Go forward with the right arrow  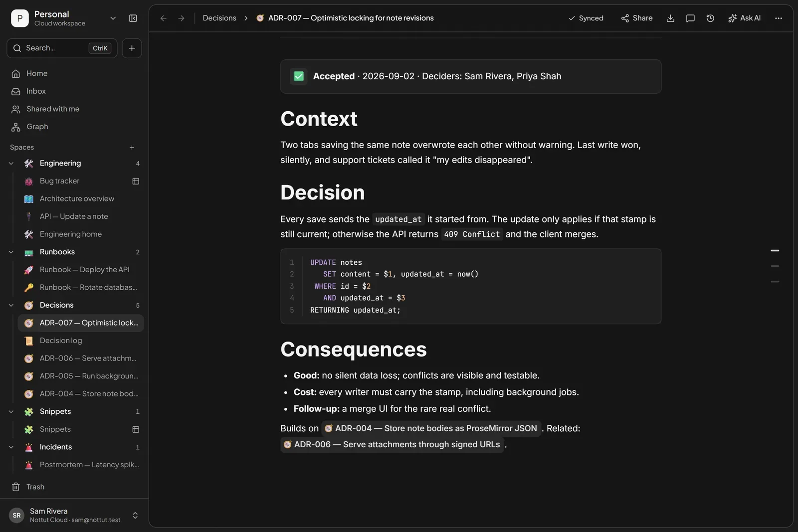pyautogui.click(x=182, y=18)
